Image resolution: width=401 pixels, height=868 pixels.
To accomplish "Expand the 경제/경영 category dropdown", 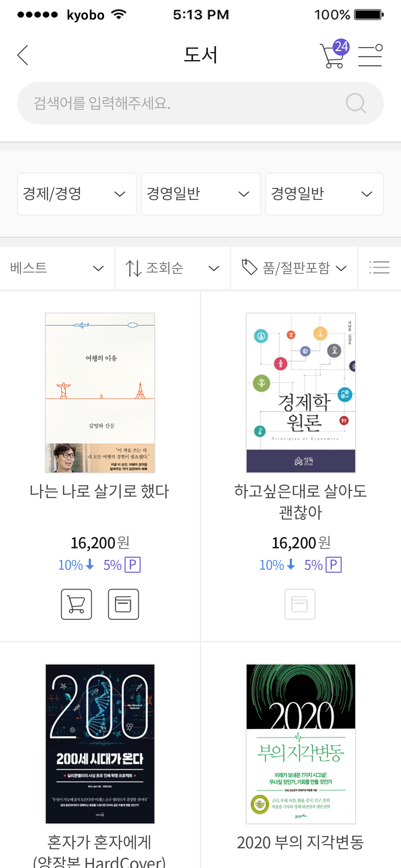I will pyautogui.click(x=77, y=194).
